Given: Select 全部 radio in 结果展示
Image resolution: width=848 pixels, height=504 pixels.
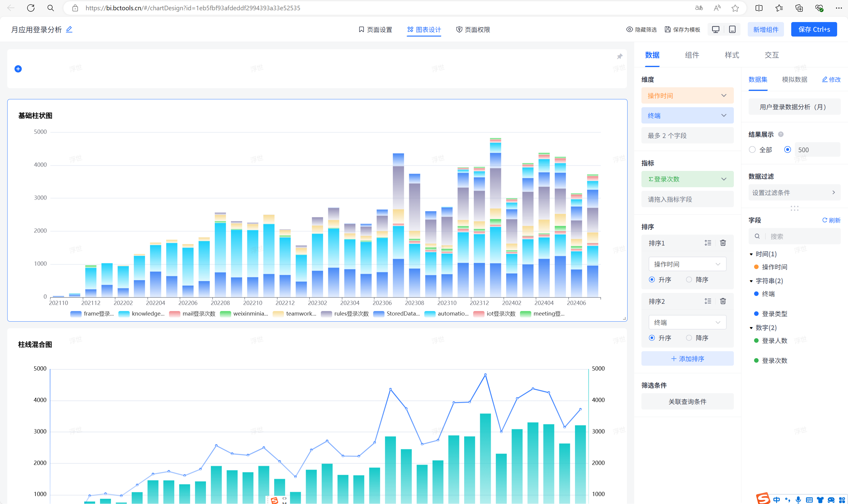Looking at the screenshot, I should tap(752, 150).
